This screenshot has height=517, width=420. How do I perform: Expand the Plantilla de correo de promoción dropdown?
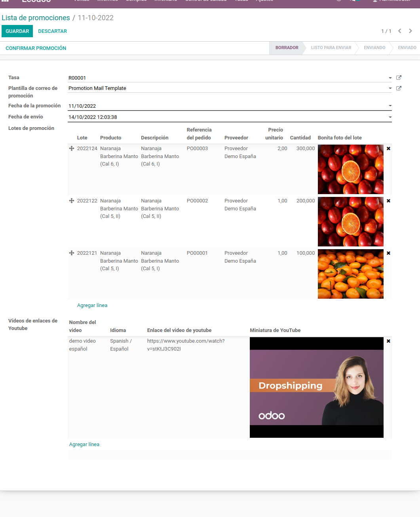(x=390, y=88)
